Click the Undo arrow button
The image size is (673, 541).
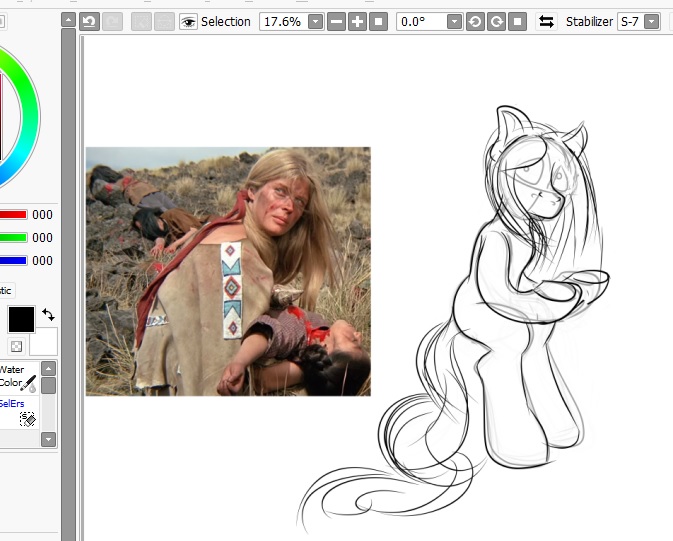point(89,21)
